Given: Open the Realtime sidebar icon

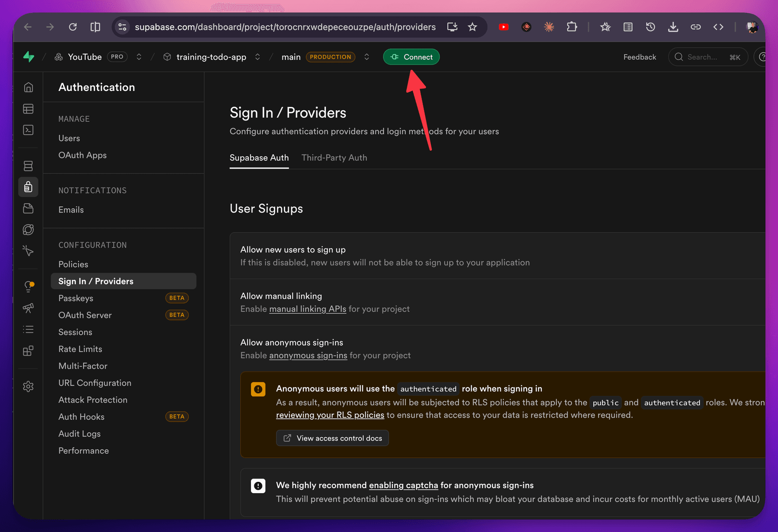Looking at the screenshot, I should (28, 251).
